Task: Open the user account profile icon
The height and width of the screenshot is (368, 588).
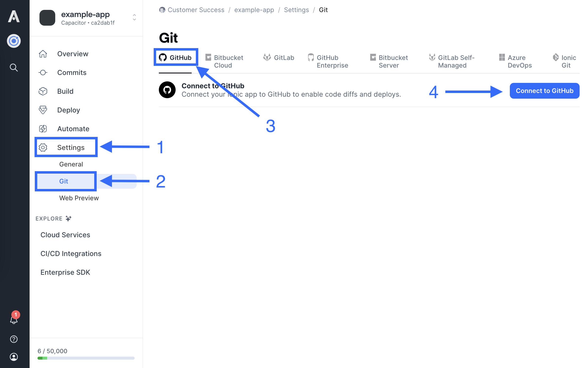Action: (14, 357)
